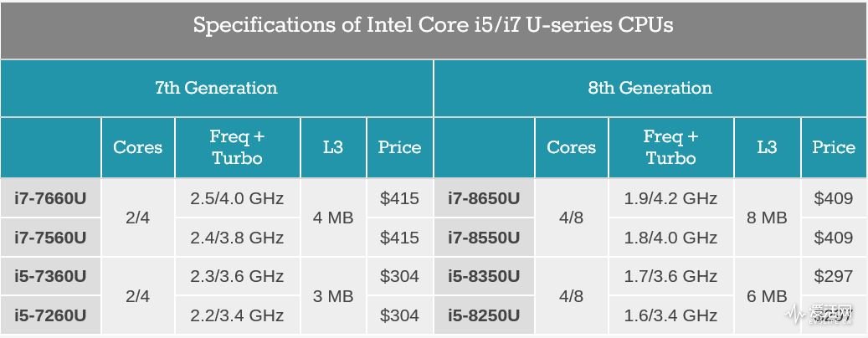Image resolution: width=868 pixels, height=338 pixels.
Task: Click the 2.5/4.0 GHz frequency cell
Action: 237,198
